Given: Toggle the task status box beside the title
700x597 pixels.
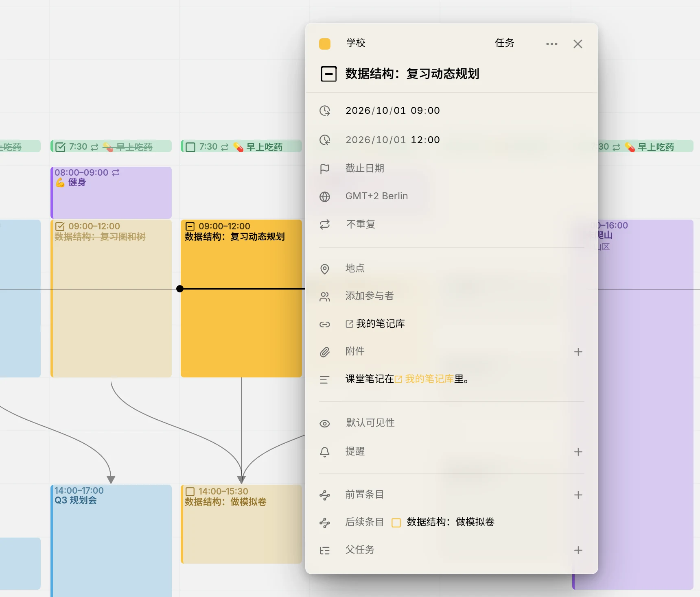Looking at the screenshot, I should 328,74.
